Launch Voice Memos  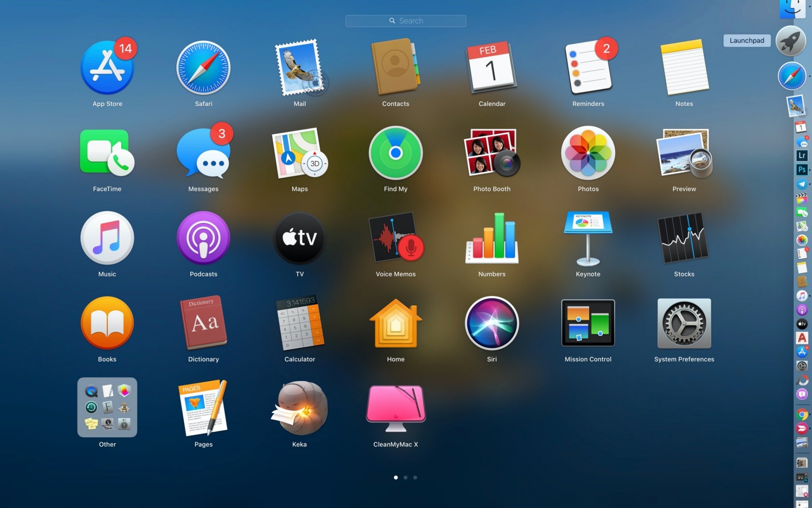pos(396,238)
